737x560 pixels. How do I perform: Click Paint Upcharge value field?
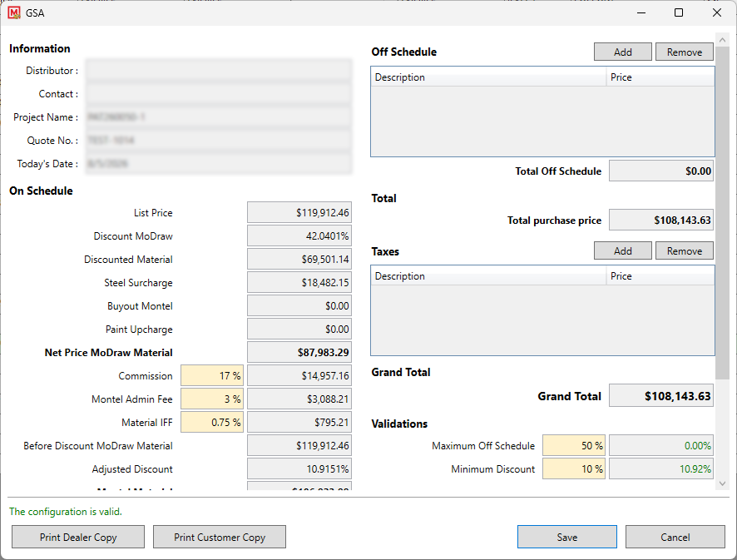coord(299,330)
